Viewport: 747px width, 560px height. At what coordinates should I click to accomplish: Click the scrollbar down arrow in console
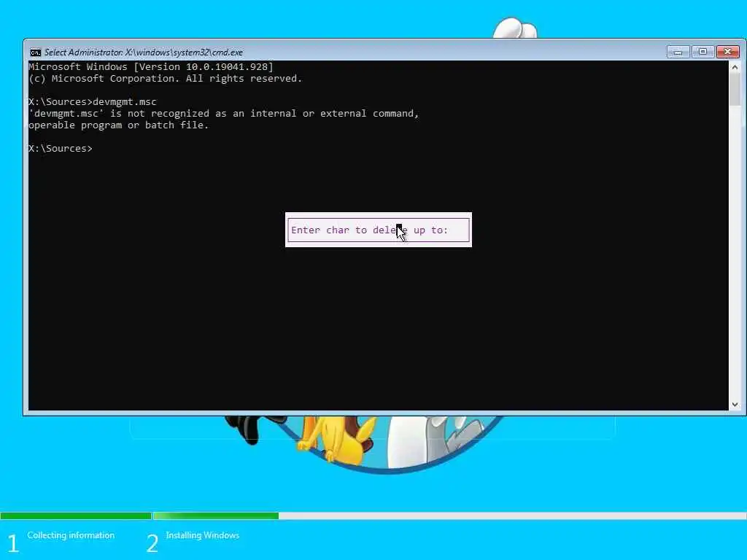coord(735,404)
